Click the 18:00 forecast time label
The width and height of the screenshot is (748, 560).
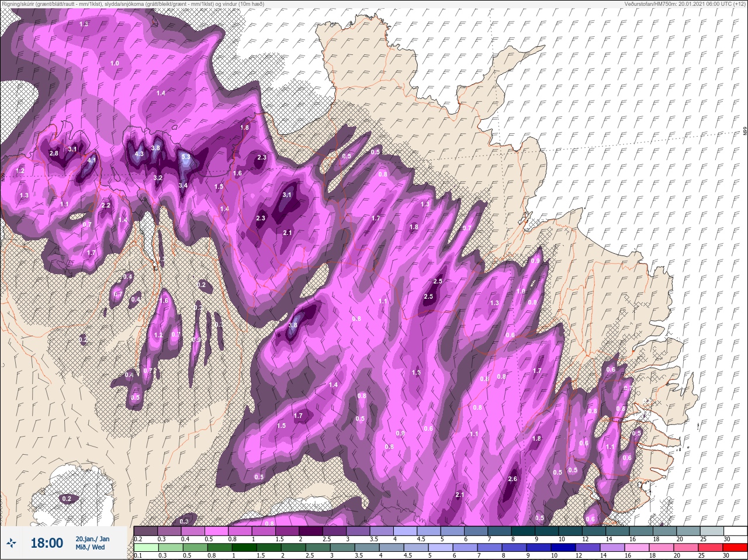(x=47, y=543)
